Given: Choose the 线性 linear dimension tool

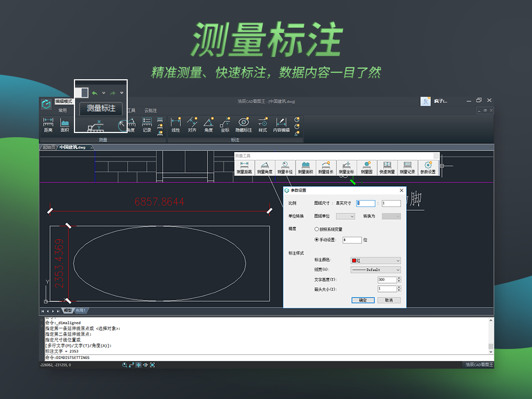Looking at the screenshot, I should pos(176,124).
